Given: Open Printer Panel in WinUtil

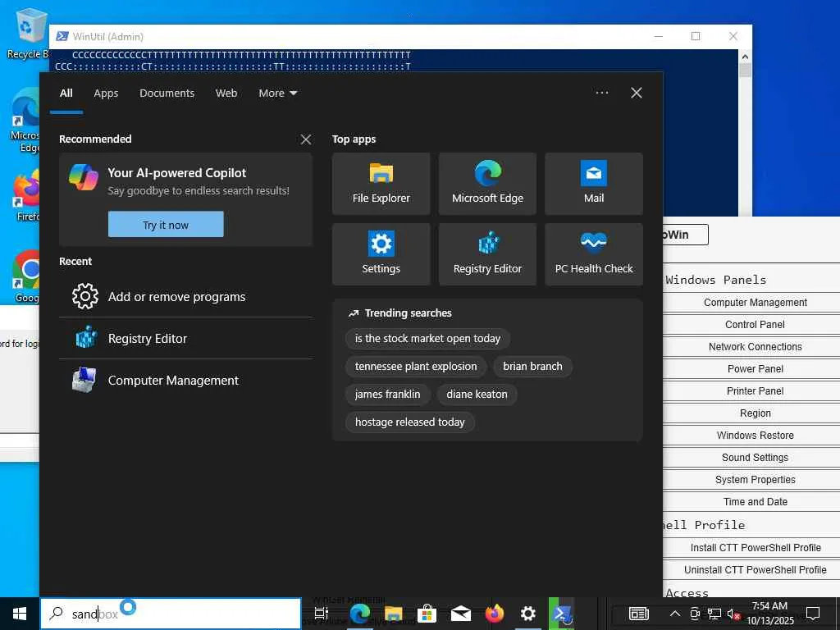Looking at the screenshot, I should click(x=755, y=391).
